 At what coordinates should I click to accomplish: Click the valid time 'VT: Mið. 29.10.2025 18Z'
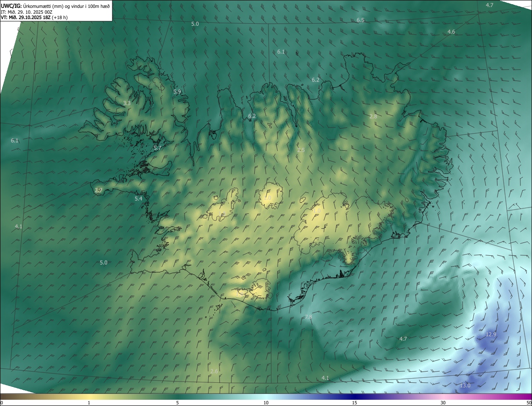coord(26,17)
